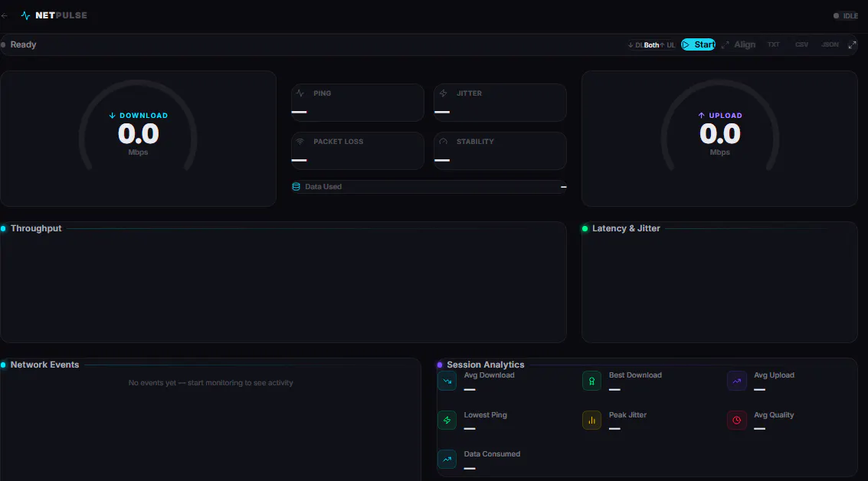This screenshot has height=481, width=868.
Task: Click the Upload gauge value
Action: (719, 134)
